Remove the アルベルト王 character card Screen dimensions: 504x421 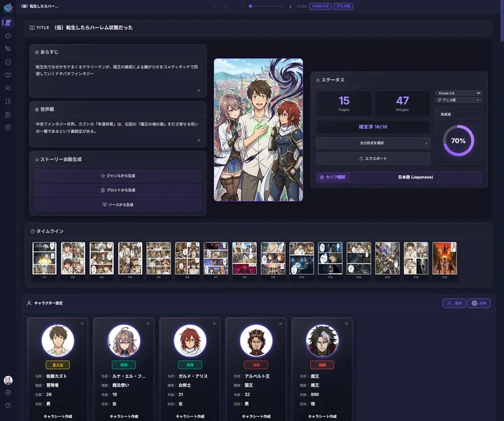(281, 324)
